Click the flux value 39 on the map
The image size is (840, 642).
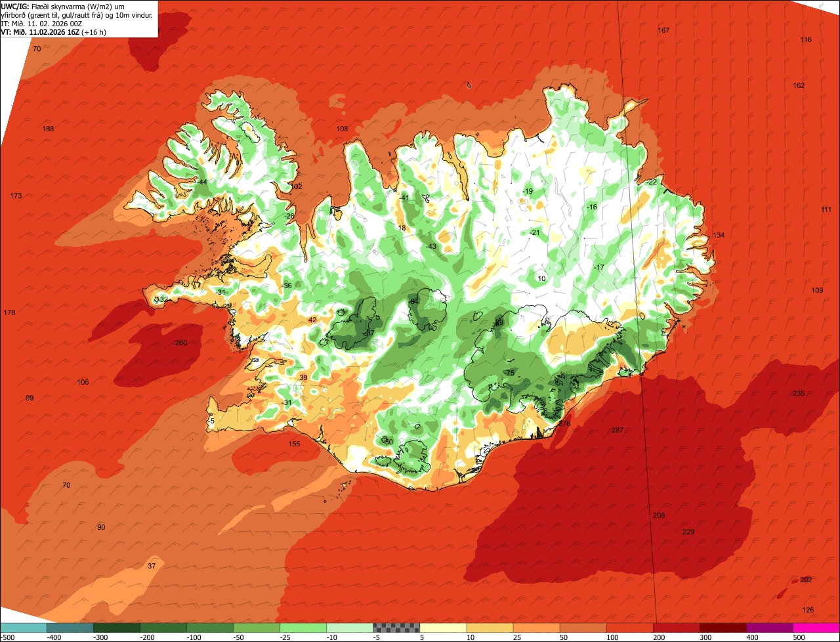point(303,378)
